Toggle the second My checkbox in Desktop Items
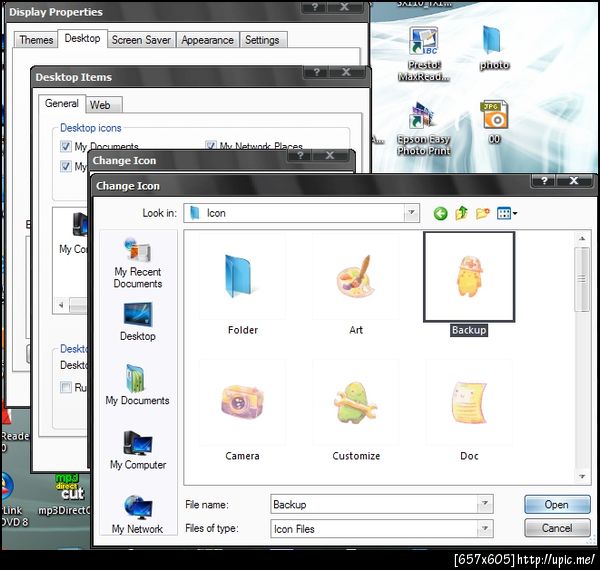Viewport: 600px width, 570px height. point(66,166)
